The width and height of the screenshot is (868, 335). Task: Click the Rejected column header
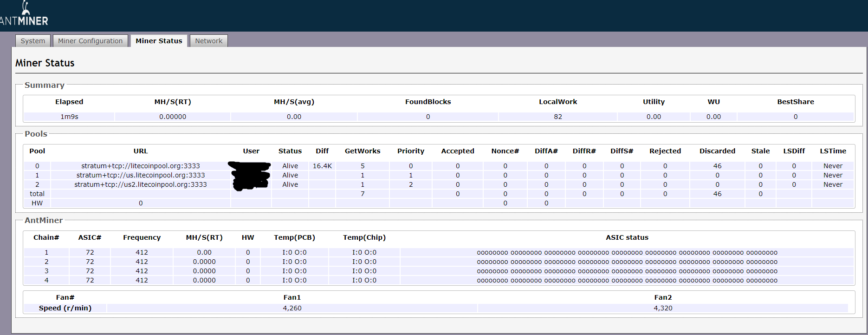pyautogui.click(x=665, y=151)
